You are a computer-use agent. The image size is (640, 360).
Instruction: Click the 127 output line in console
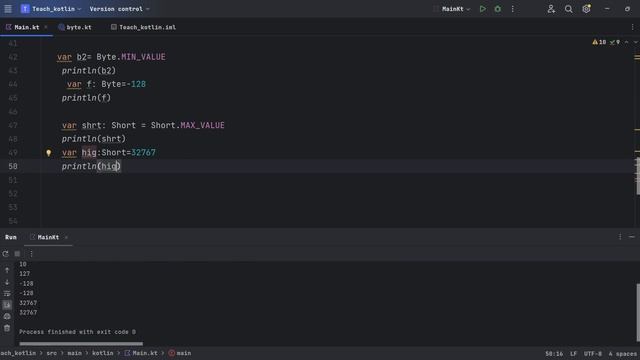click(24, 273)
